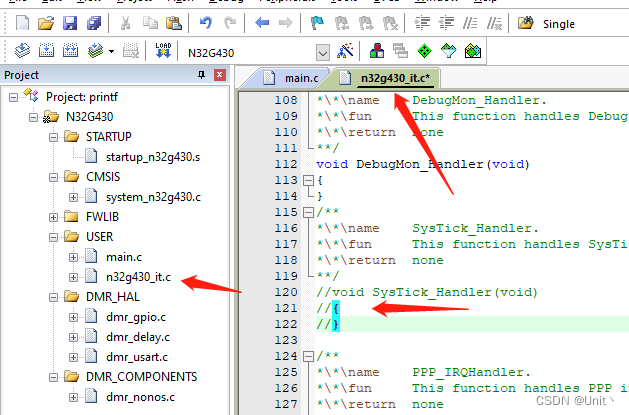Open Batch Build dropdown arrow
Viewport: 629px width, 415px height.
pos(111,51)
